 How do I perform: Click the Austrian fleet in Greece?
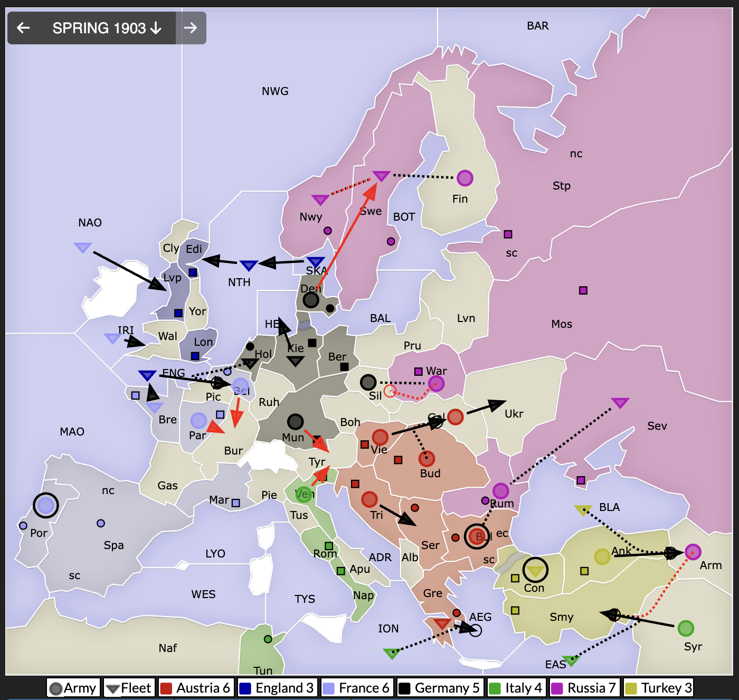[x=442, y=623]
